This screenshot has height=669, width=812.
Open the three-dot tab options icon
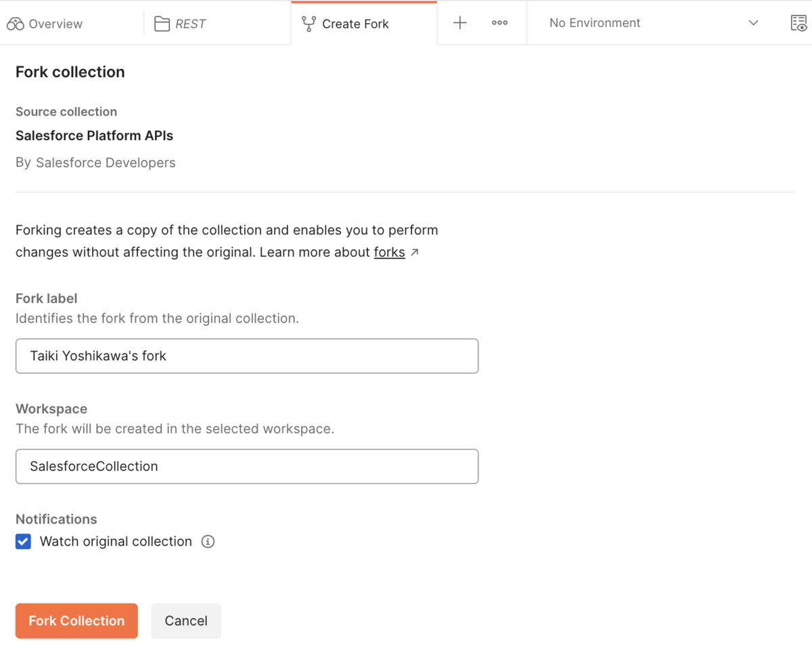click(500, 23)
